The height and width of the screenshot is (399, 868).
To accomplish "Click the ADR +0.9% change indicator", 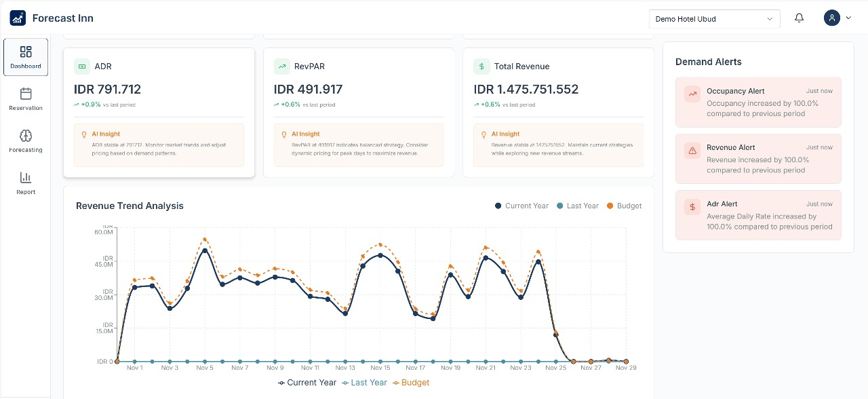I will (x=87, y=105).
